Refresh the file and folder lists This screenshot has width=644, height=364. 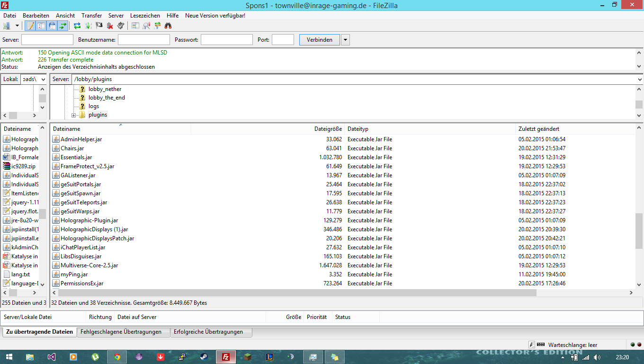pyautogui.click(x=77, y=26)
